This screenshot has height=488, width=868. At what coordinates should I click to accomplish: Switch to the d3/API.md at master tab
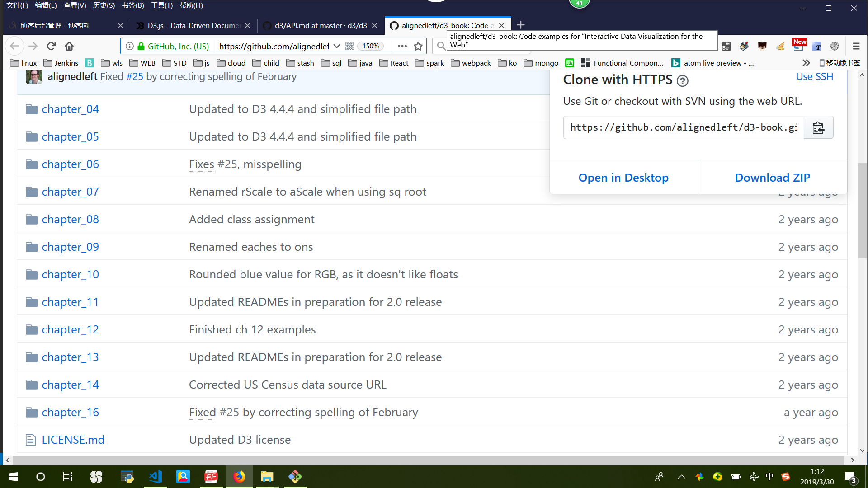click(320, 26)
